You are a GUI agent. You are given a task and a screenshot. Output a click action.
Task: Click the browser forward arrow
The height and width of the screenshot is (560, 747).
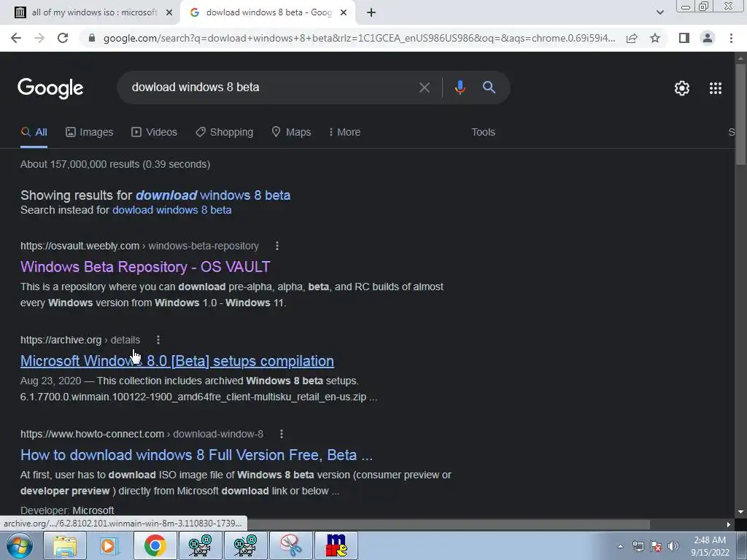coord(39,38)
